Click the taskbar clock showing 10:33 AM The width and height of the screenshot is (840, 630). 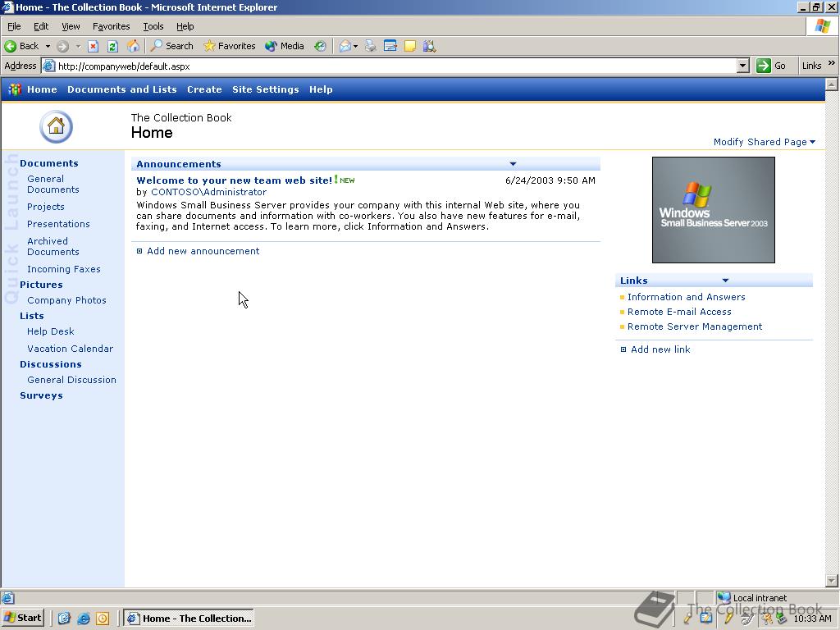point(812,619)
